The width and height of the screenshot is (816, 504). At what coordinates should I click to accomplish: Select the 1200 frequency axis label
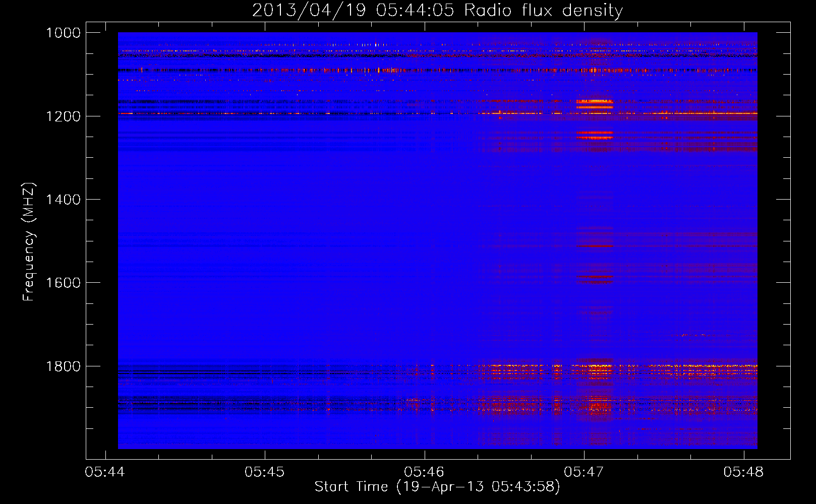[x=63, y=116]
